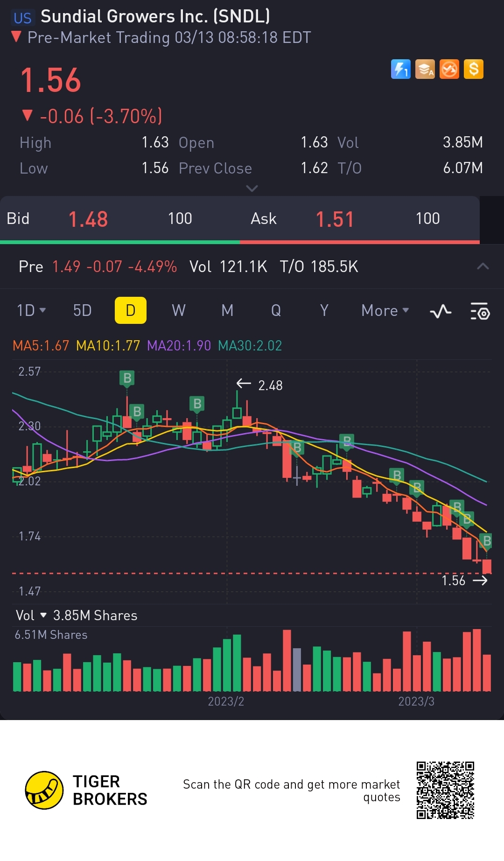Open the Vol indicator dropdown

[31, 616]
